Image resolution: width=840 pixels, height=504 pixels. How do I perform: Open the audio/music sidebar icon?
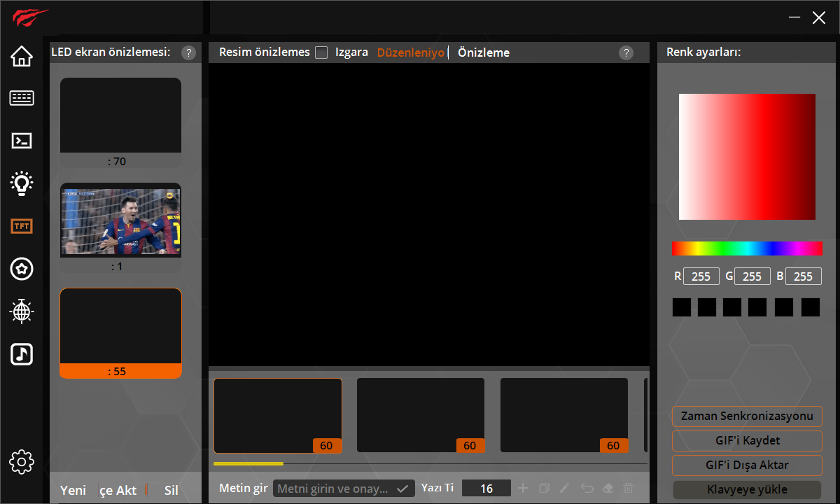click(22, 354)
